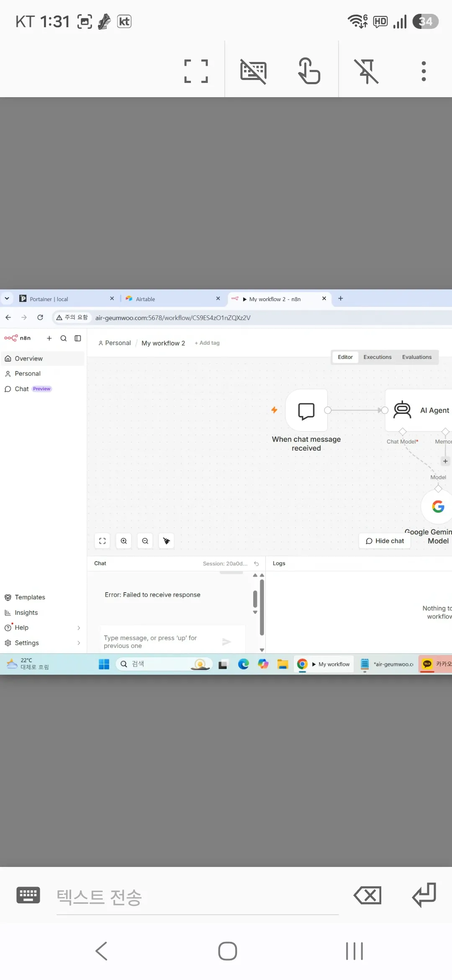The height and width of the screenshot is (980, 452).
Task: Open a new browser tab with plus
Action: (341, 298)
